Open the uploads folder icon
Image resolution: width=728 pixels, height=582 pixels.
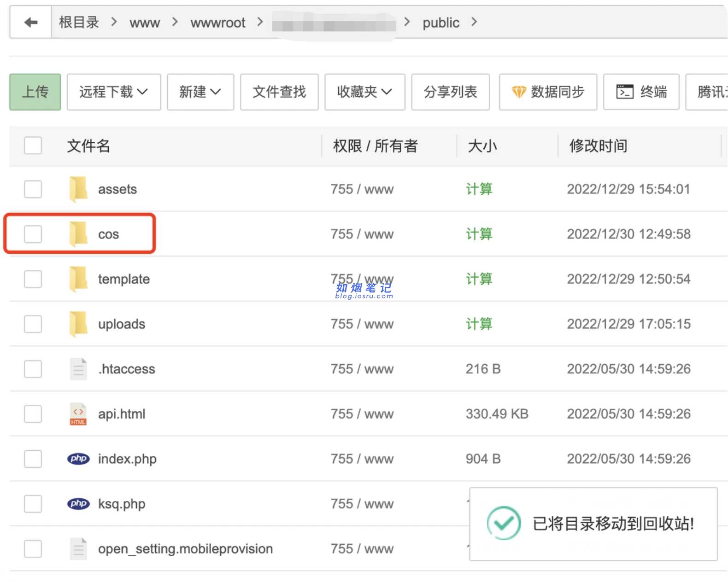pyautogui.click(x=78, y=324)
